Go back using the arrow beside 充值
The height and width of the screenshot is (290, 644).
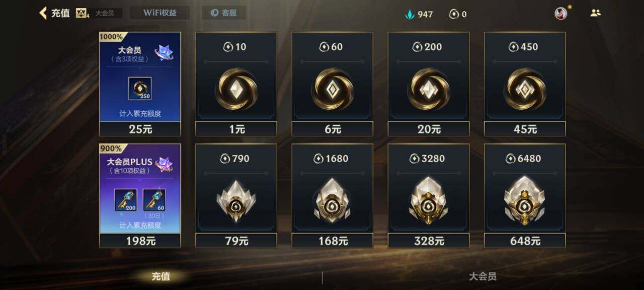[43, 13]
